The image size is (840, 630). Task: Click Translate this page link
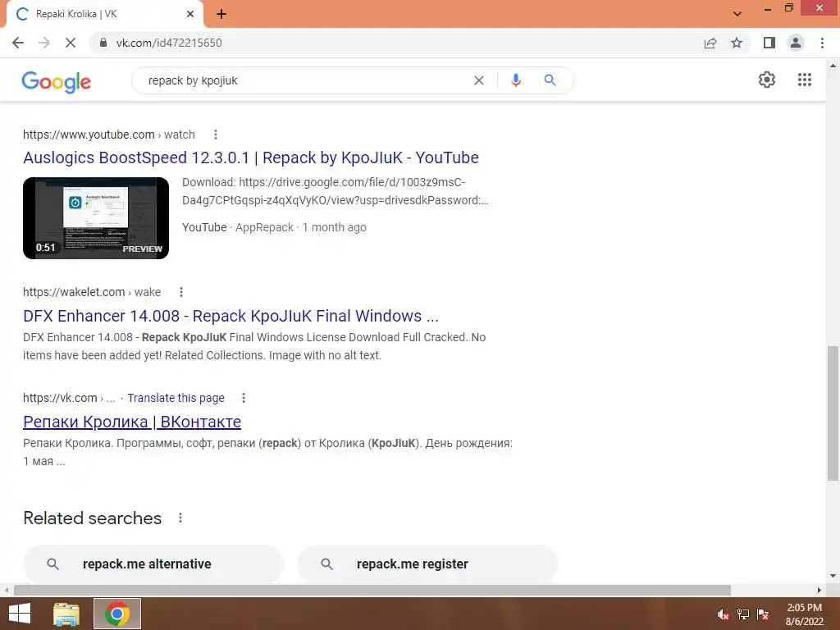click(176, 398)
